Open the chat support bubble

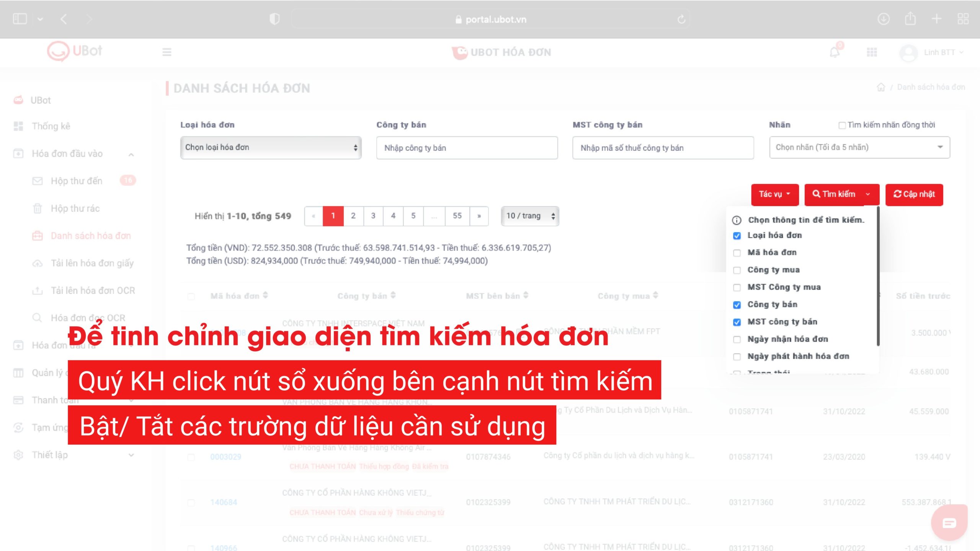pyautogui.click(x=949, y=523)
